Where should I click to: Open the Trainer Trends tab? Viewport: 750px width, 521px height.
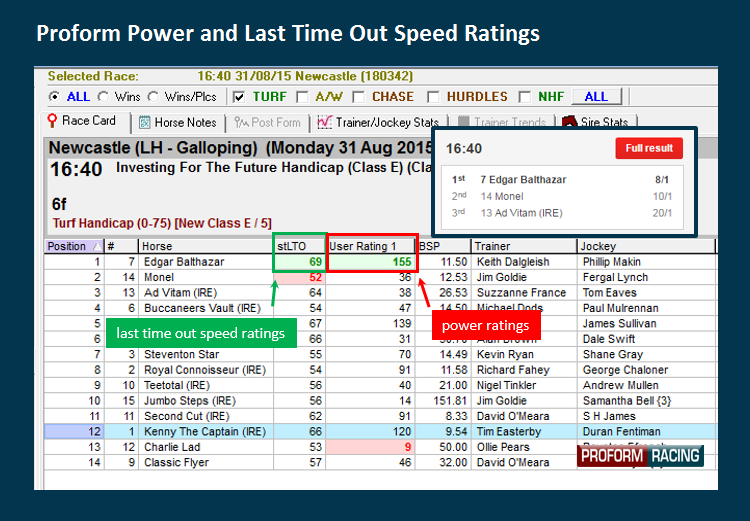502,122
